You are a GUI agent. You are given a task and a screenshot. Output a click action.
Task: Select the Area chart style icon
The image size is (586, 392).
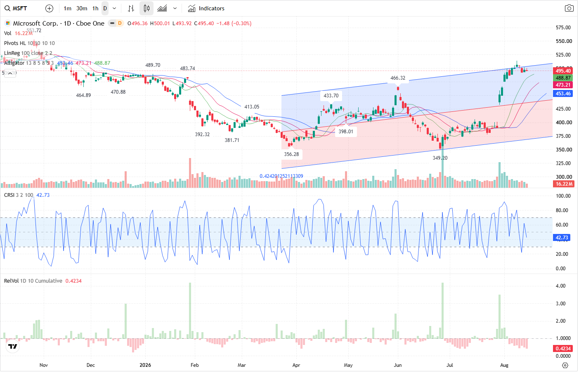162,8
